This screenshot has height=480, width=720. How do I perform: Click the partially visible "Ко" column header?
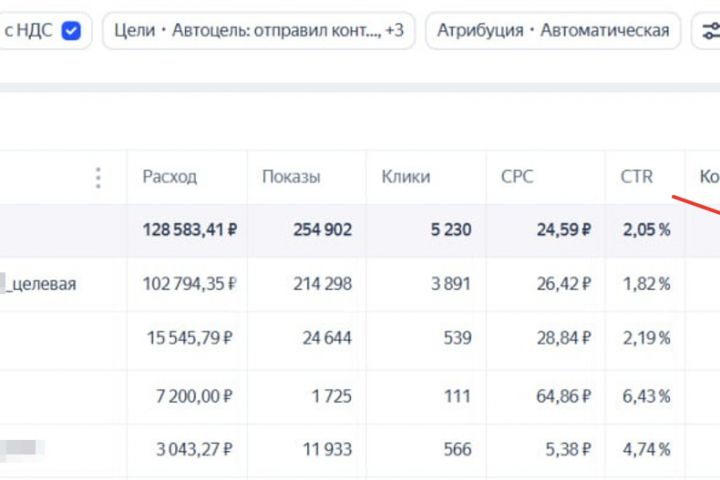point(708,177)
